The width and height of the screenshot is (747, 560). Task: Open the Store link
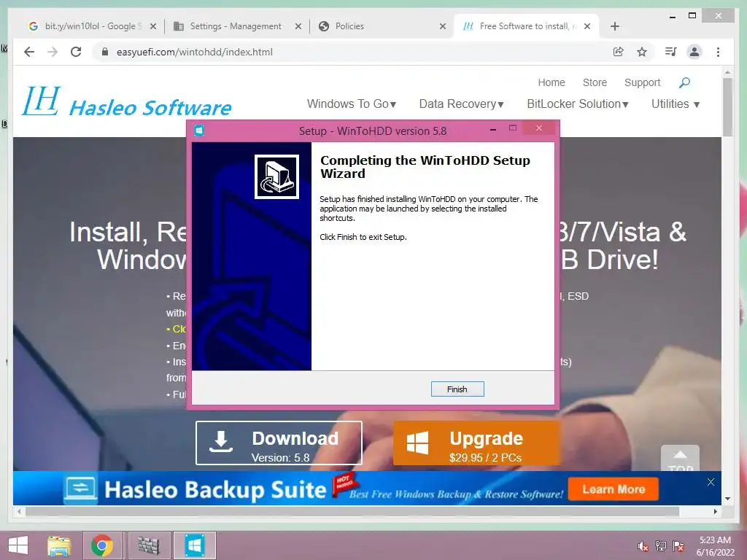tap(595, 82)
